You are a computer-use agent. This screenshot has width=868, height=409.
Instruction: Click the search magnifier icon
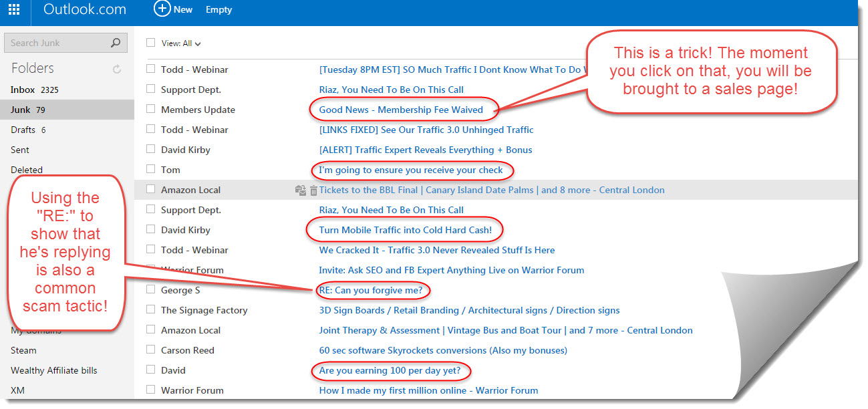[116, 43]
